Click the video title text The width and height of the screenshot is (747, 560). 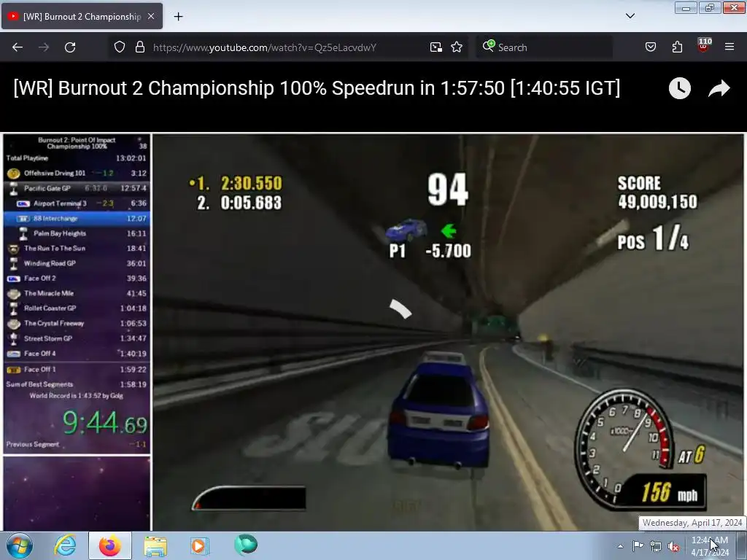click(317, 88)
